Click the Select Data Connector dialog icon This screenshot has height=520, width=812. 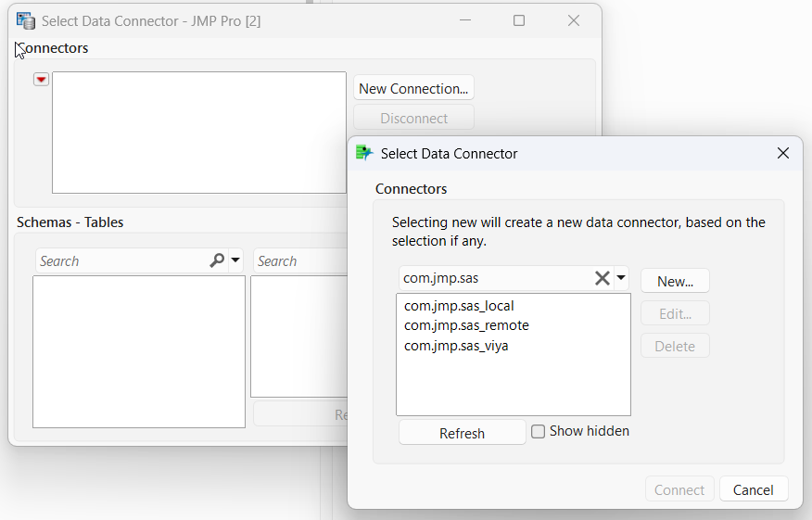[364, 153]
